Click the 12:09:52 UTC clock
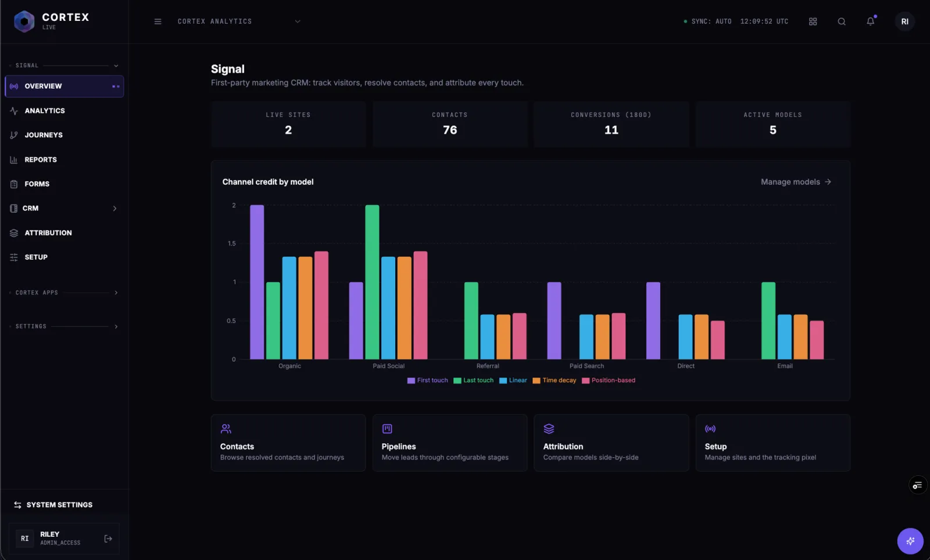Image resolution: width=930 pixels, height=560 pixels. (x=764, y=21)
